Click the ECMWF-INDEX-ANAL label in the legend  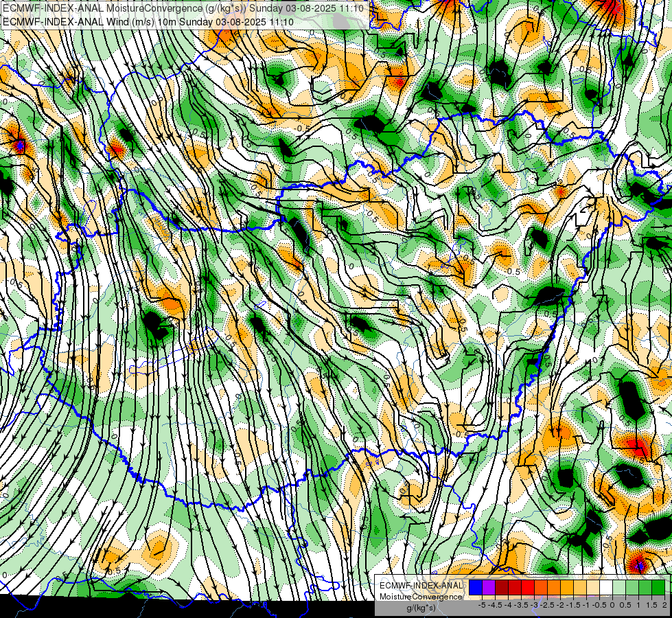421,586
